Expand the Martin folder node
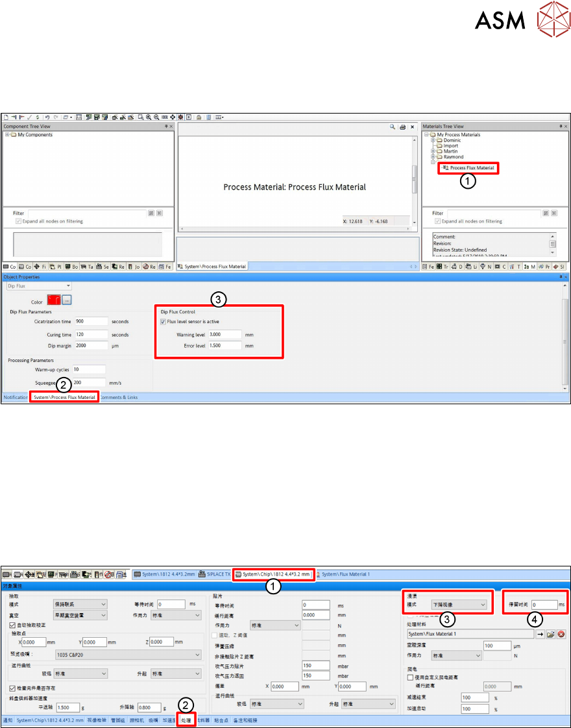 (x=433, y=151)
